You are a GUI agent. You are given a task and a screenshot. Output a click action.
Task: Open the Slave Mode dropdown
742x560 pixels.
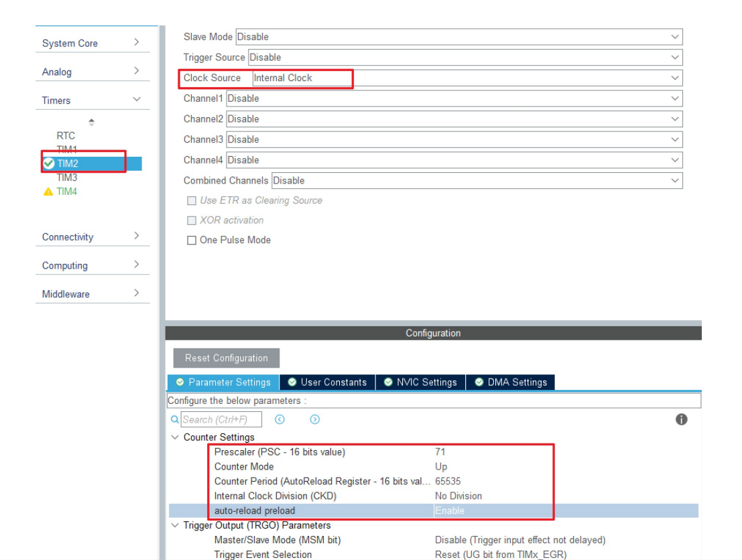(x=459, y=37)
